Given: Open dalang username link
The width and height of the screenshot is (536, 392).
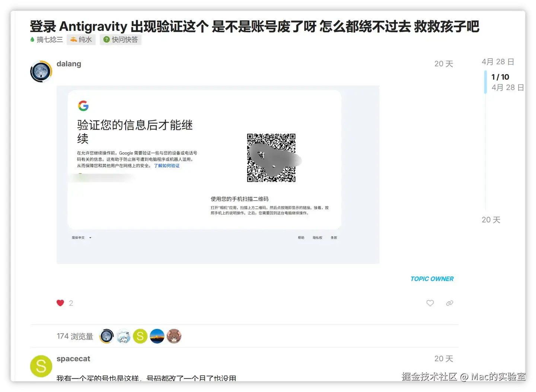Looking at the screenshot, I should coord(69,64).
